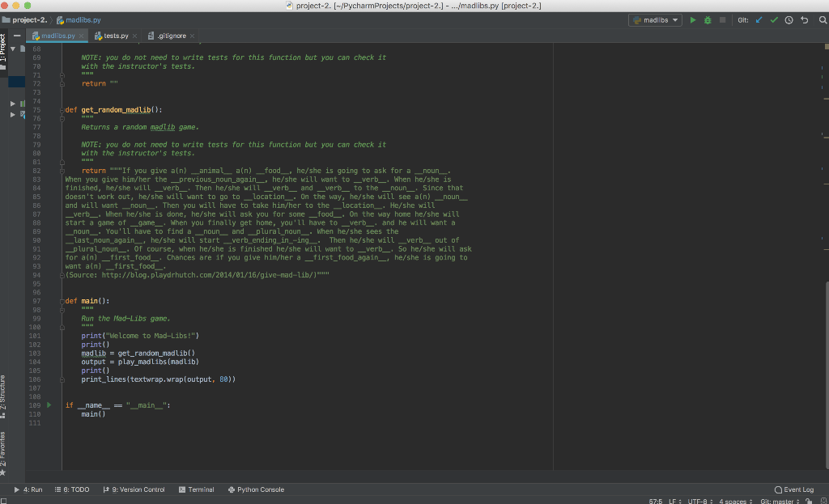The width and height of the screenshot is (829, 504).
Task: Expand the External Libraries tree node arrow
Action: (x=13, y=104)
